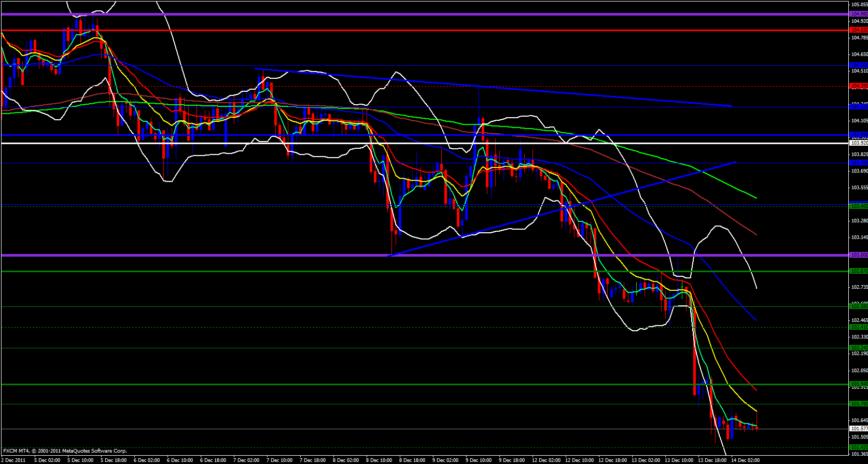This screenshot has width=868, height=464.
Task: Select the green 101.940 level label
Action: coord(859,384)
